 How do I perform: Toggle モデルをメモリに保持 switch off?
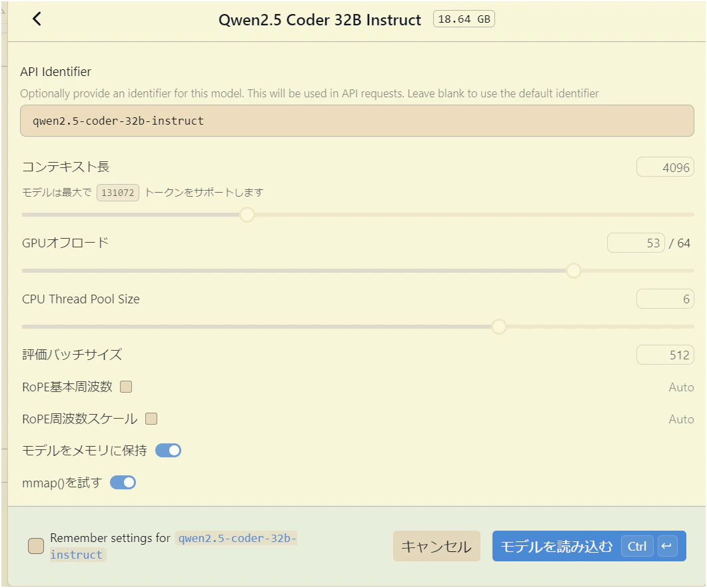(x=168, y=451)
